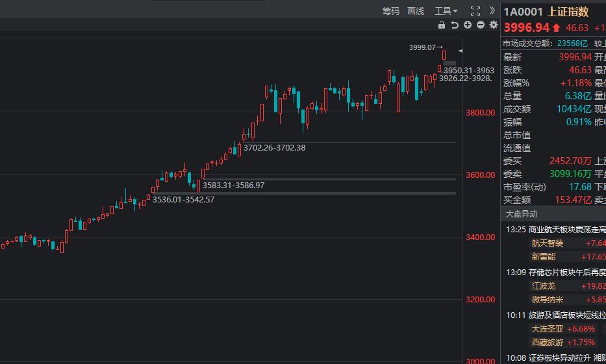606x364 pixels.
Task: Click the 最新 value 3996.94
Action: coord(575,57)
